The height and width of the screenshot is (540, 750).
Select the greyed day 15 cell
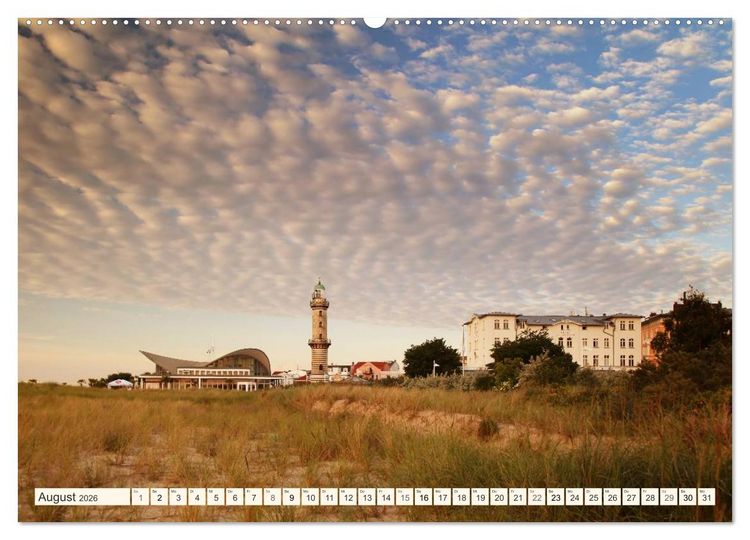[x=405, y=496]
